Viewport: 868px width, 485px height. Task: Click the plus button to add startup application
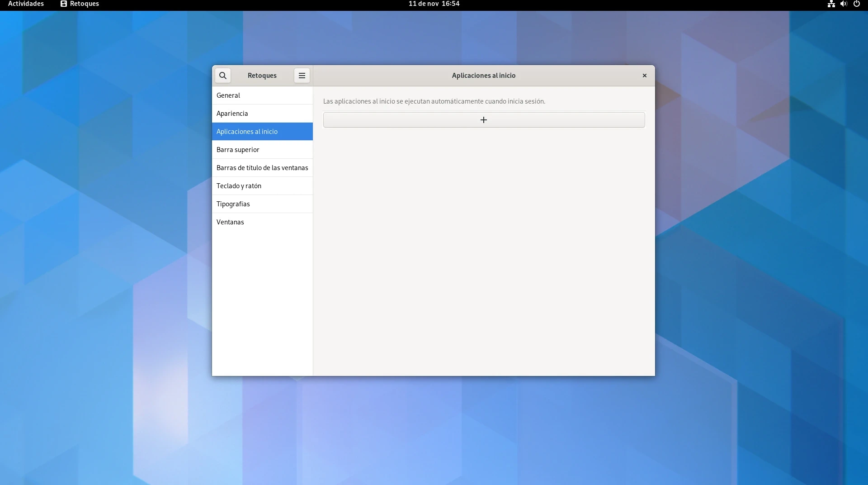tap(484, 120)
